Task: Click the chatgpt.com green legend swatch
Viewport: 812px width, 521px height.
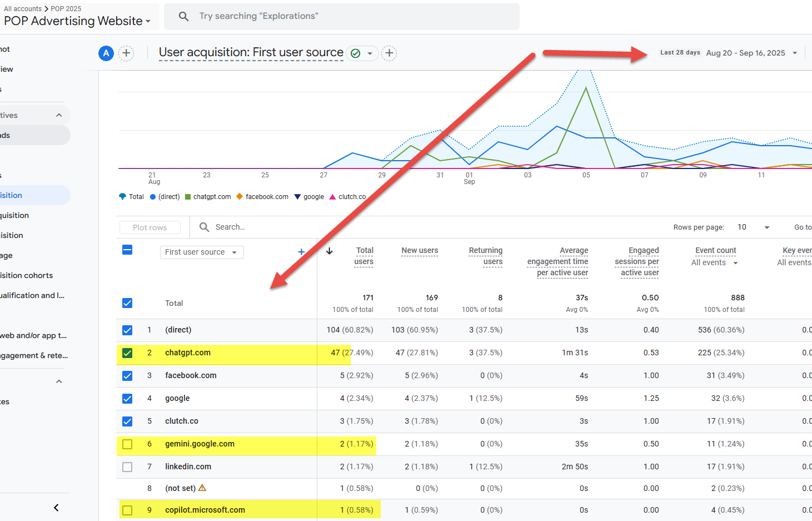Action: [188, 197]
